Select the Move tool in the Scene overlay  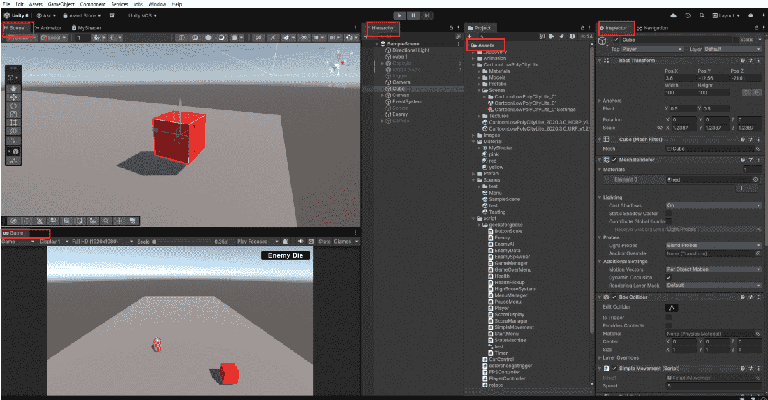(13, 97)
